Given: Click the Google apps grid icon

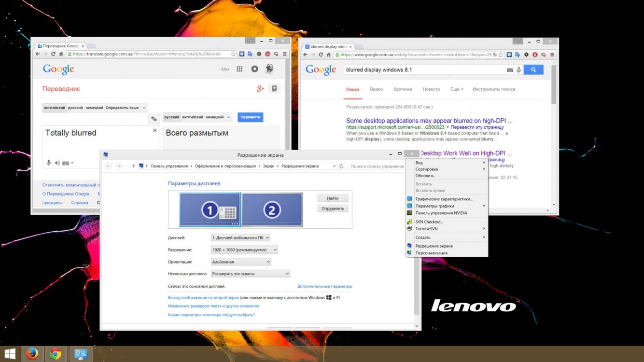Looking at the screenshot, I should tap(239, 69).
